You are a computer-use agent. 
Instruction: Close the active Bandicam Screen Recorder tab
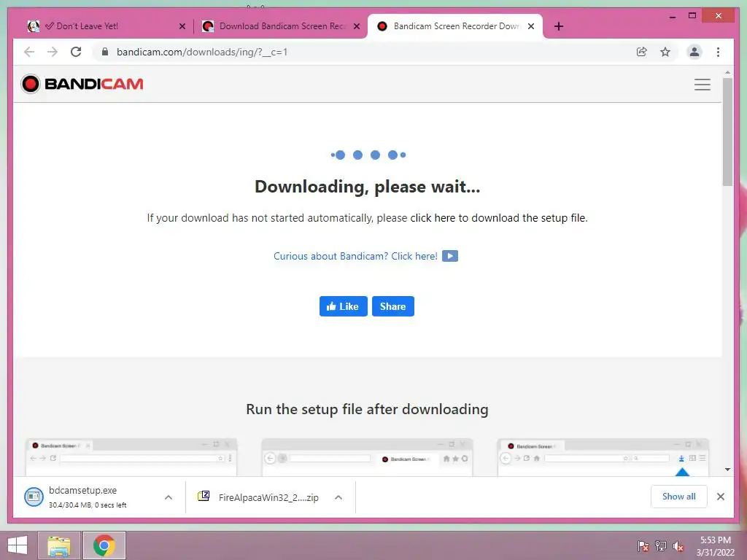tap(531, 27)
